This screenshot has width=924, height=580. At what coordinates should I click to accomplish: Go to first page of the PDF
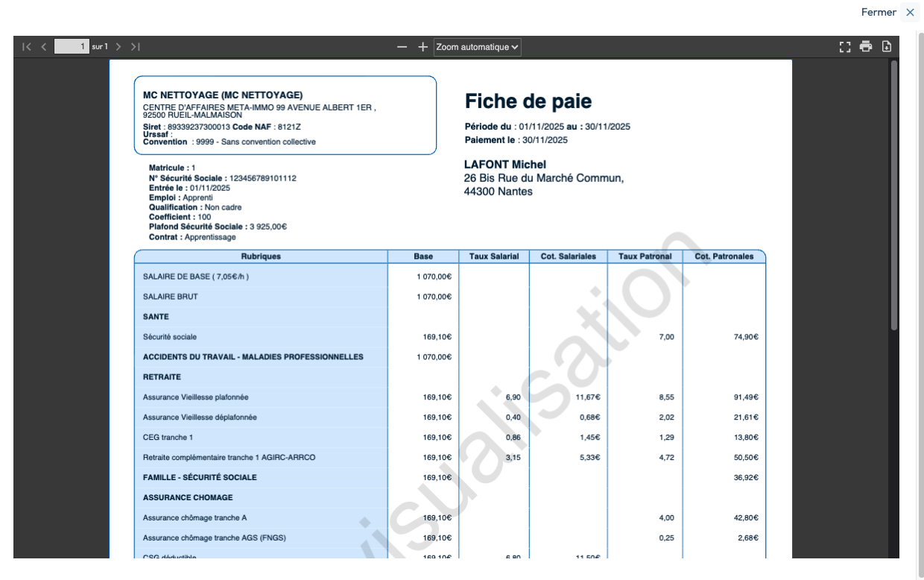[27, 47]
